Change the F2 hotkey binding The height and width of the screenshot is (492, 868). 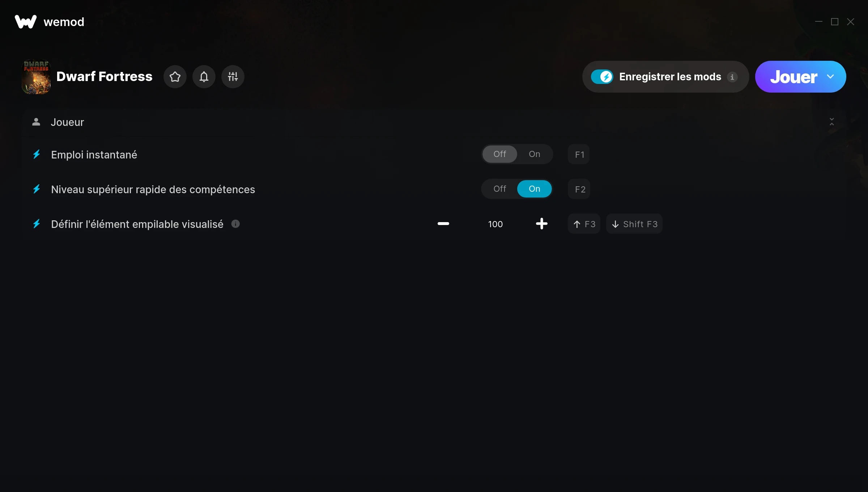[579, 189]
